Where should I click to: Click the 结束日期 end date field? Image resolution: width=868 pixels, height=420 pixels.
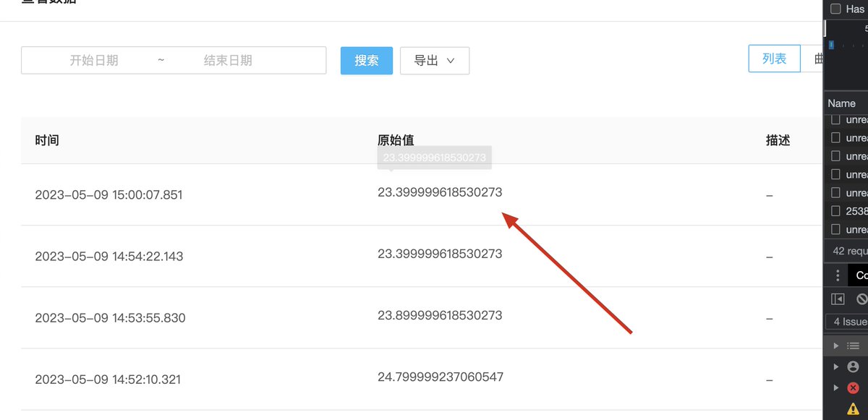pos(228,61)
